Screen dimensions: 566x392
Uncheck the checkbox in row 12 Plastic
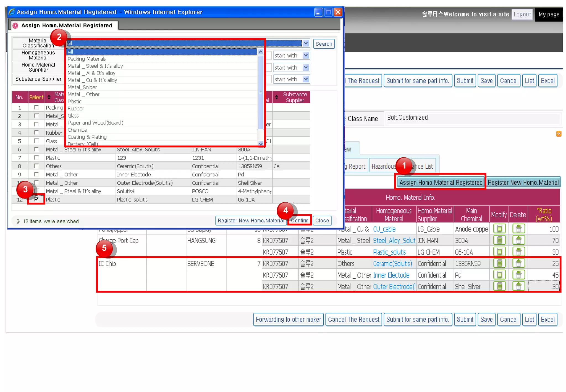tap(36, 199)
